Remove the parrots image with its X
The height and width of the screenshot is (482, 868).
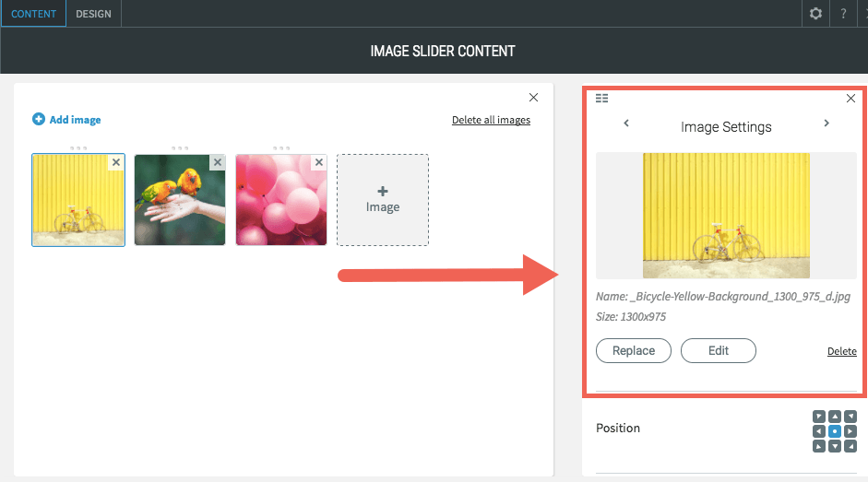(x=218, y=162)
